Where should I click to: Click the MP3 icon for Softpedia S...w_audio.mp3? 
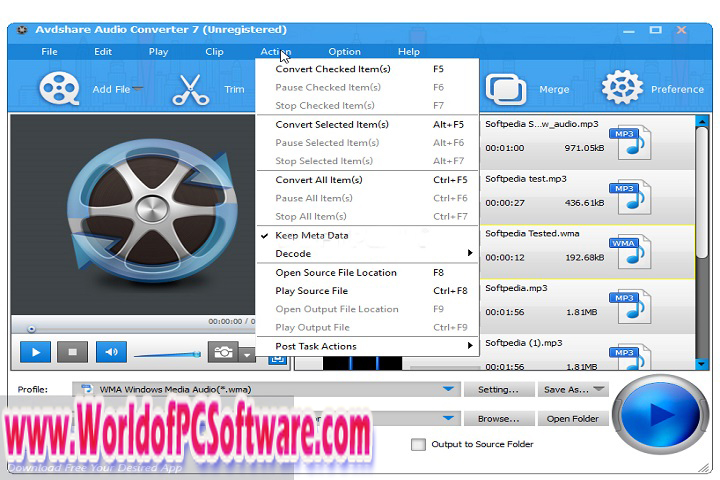click(x=630, y=142)
